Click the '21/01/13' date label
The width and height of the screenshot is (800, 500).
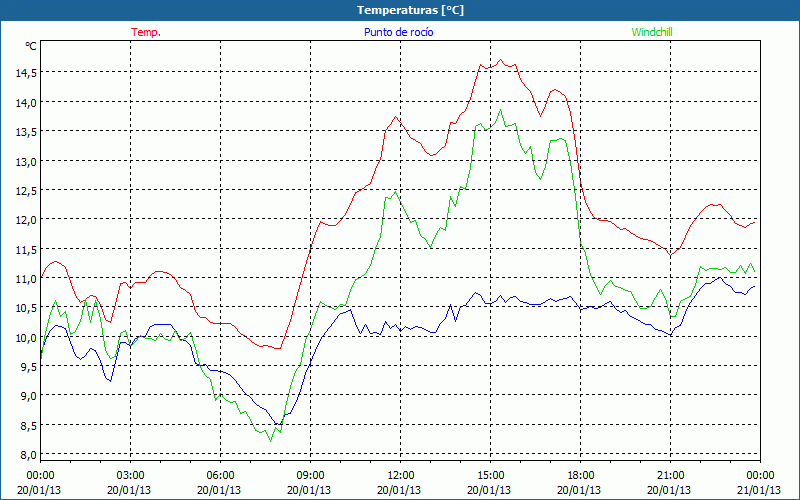pos(759,490)
